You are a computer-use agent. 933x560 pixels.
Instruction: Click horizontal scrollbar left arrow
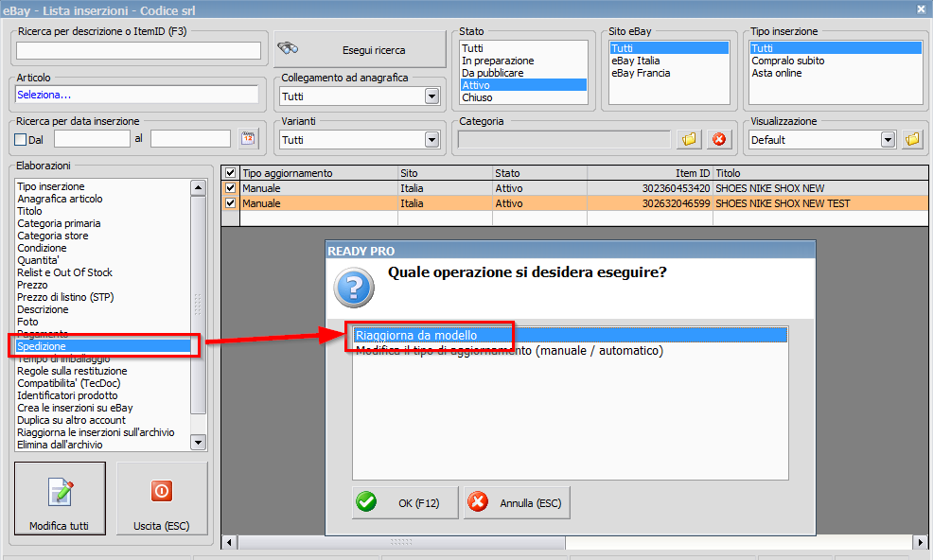coord(230,542)
